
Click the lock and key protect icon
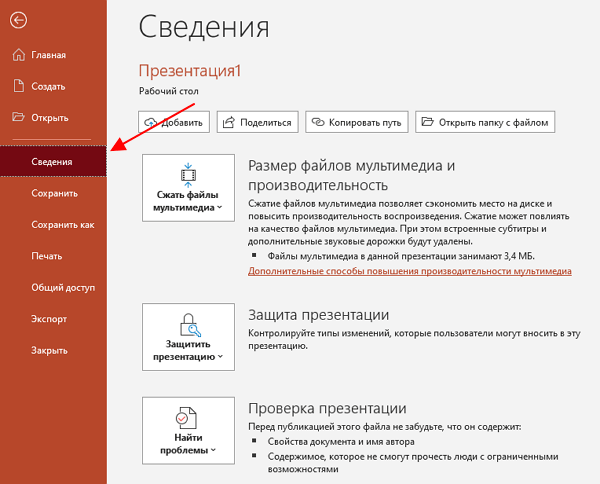coord(190,325)
